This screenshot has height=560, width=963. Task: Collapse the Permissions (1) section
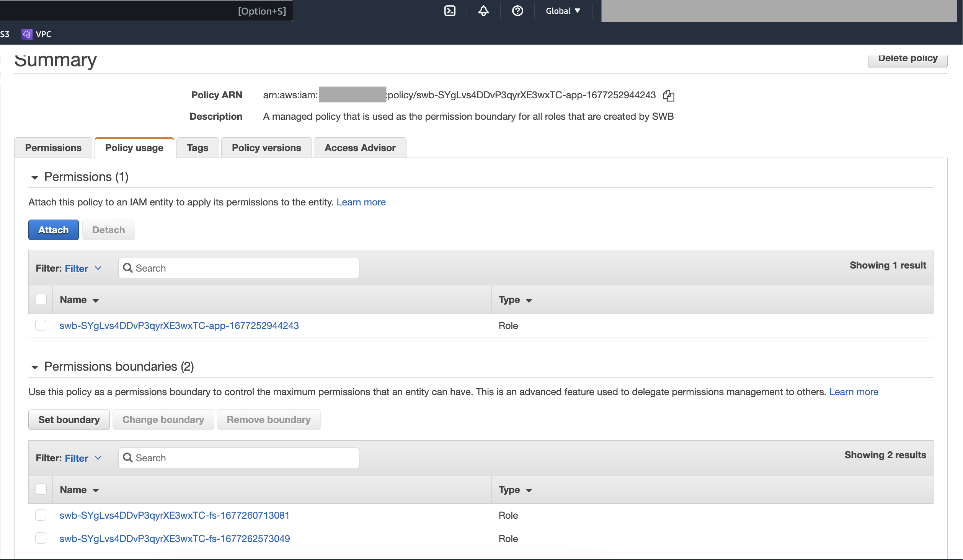pos(35,177)
